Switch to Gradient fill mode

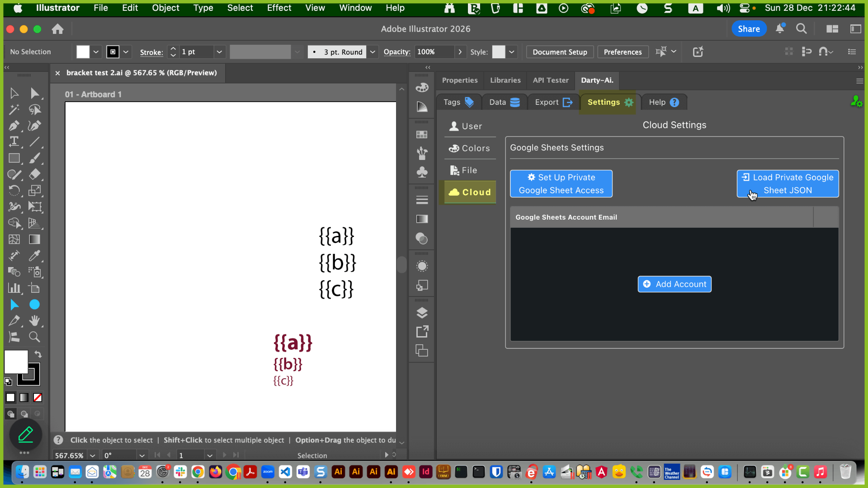(x=24, y=398)
